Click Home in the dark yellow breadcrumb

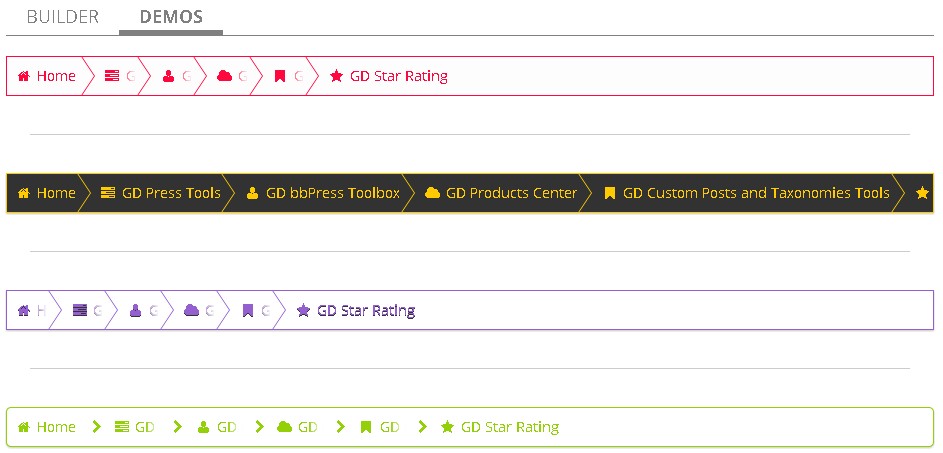pos(47,193)
